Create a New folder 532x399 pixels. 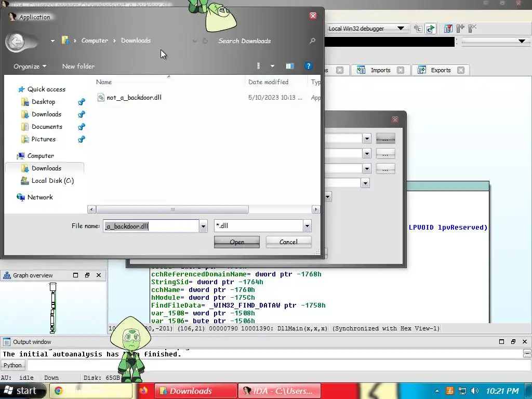[x=78, y=66]
